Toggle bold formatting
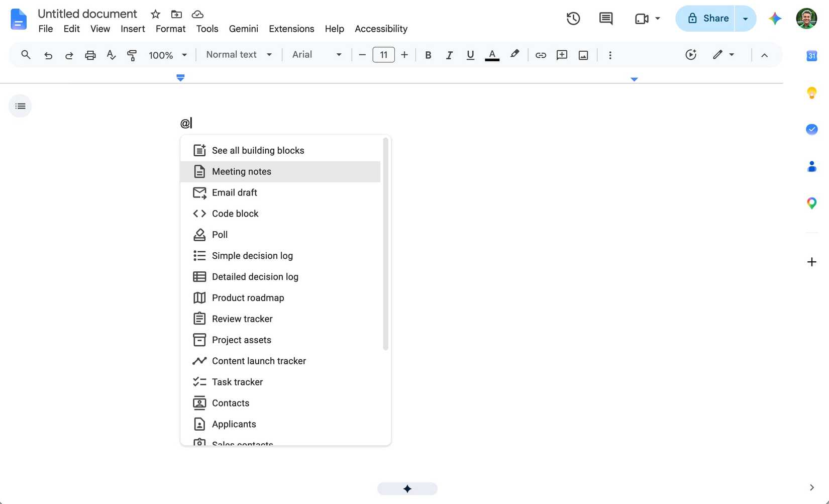The height and width of the screenshot is (504, 829). tap(428, 55)
